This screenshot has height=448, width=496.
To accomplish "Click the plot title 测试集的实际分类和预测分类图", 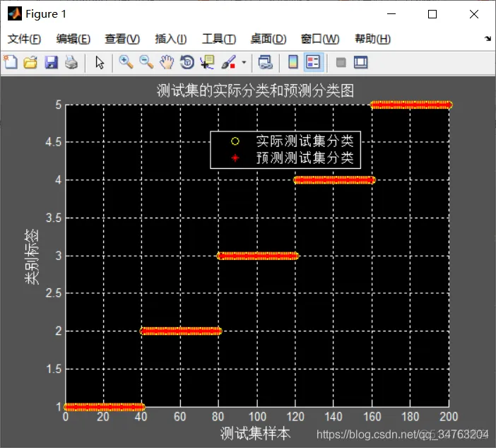I will [x=255, y=91].
